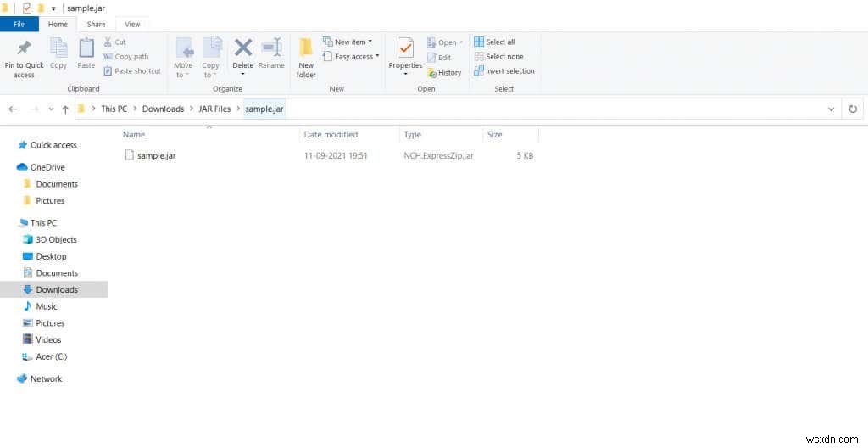Click Select none
The height and width of the screenshot is (448, 868).
pyautogui.click(x=498, y=57)
